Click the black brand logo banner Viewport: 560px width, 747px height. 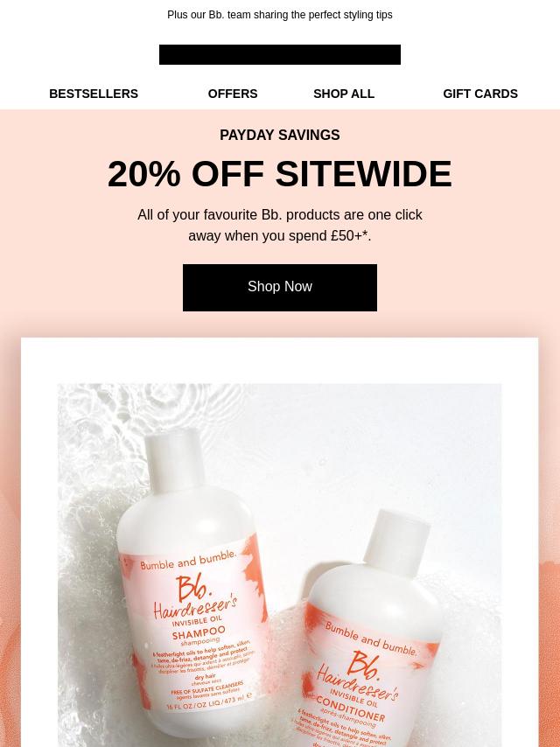pyautogui.click(x=280, y=54)
